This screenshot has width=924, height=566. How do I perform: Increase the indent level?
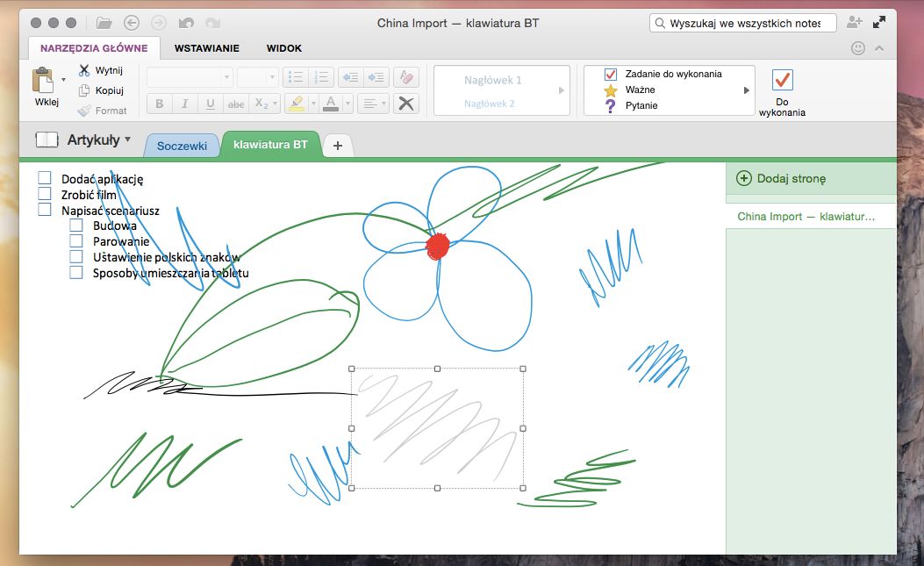tap(376, 77)
